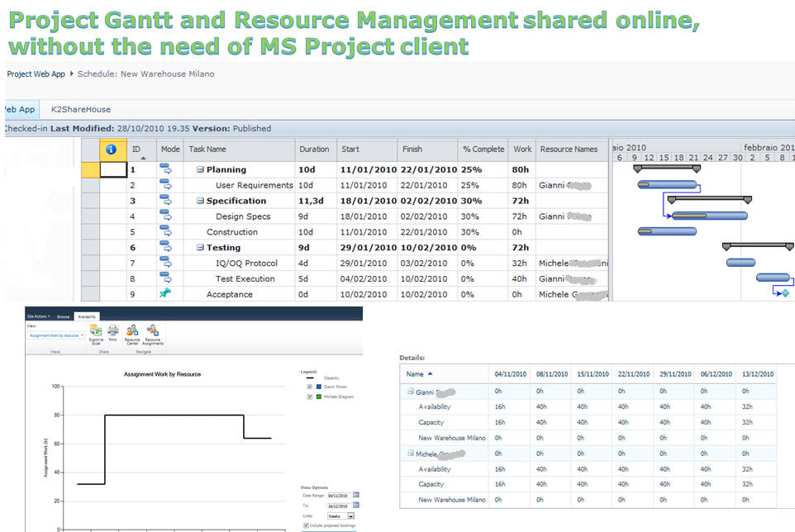Click the 04/11/2010 column header in Details
Viewport: 795px width, 532px height.
[x=511, y=374]
